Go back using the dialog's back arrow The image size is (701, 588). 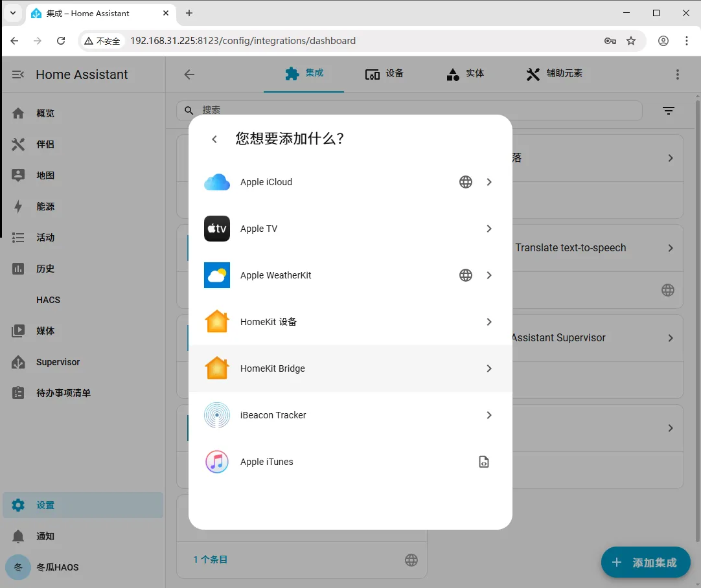tap(214, 139)
